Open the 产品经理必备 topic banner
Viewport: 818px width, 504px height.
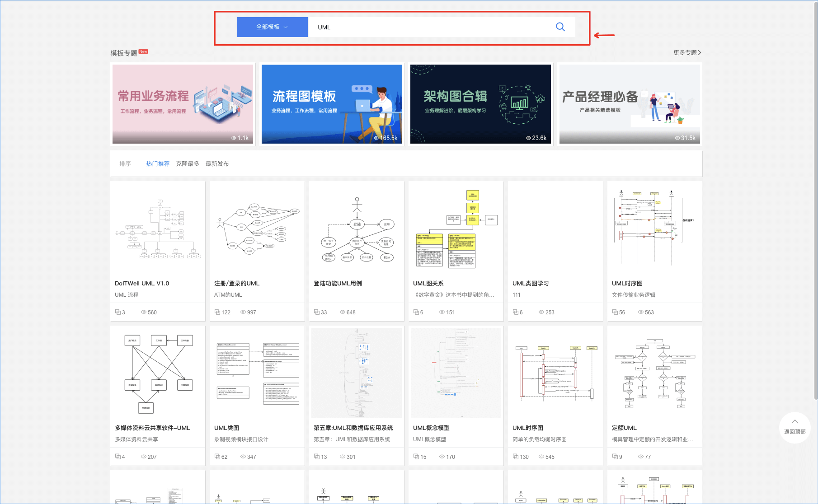click(x=630, y=104)
